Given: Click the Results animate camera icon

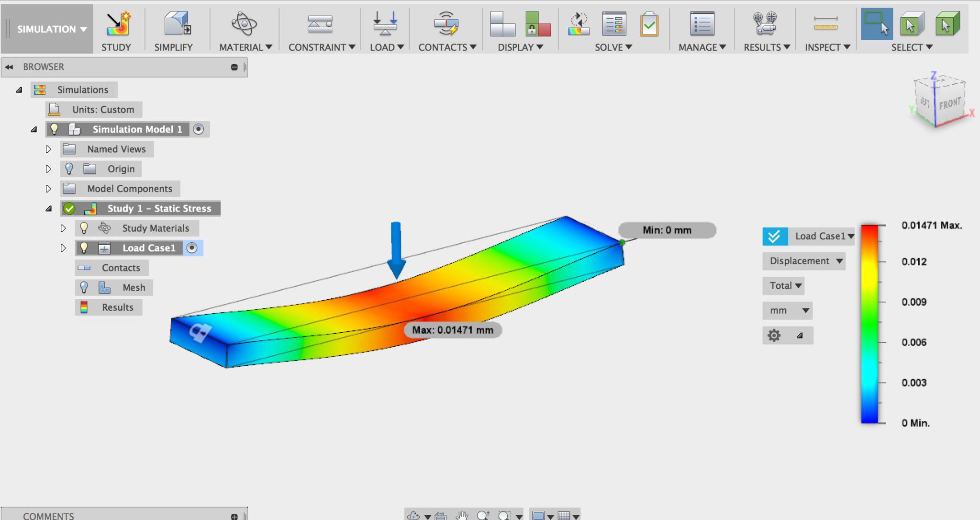Looking at the screenshot, I should pyautogui.click(x=764, y=24).
